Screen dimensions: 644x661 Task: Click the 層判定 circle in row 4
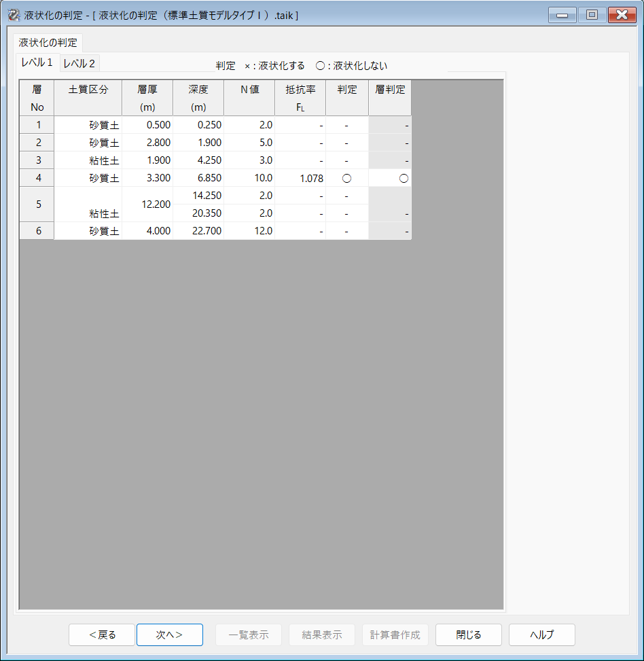coord(403,178)
